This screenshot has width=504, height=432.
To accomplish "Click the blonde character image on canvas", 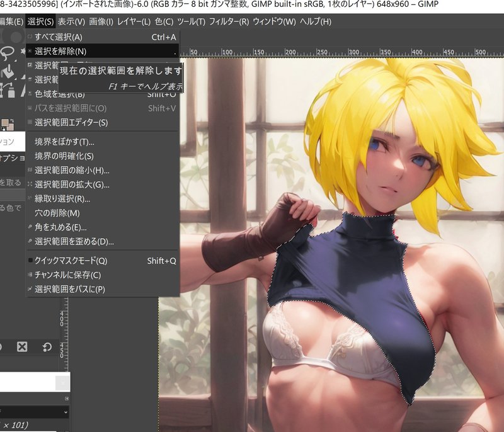I will coord(331,244).
